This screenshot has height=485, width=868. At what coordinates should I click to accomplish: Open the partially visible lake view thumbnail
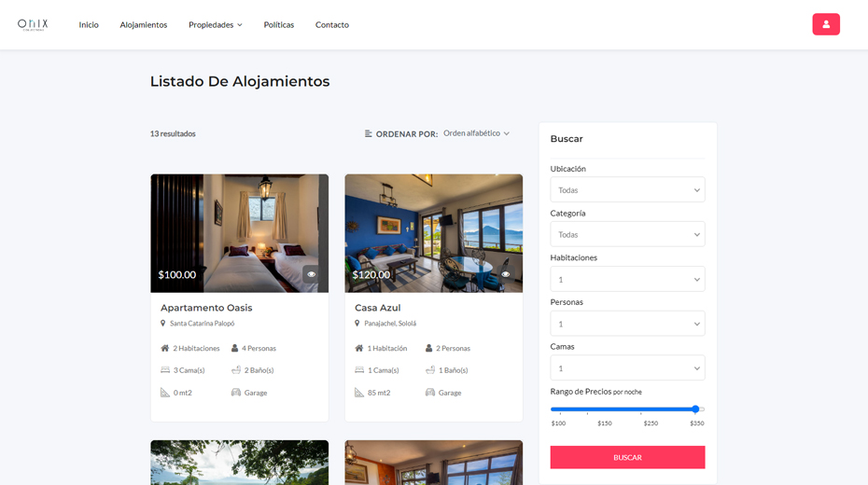tap(239, 463)
